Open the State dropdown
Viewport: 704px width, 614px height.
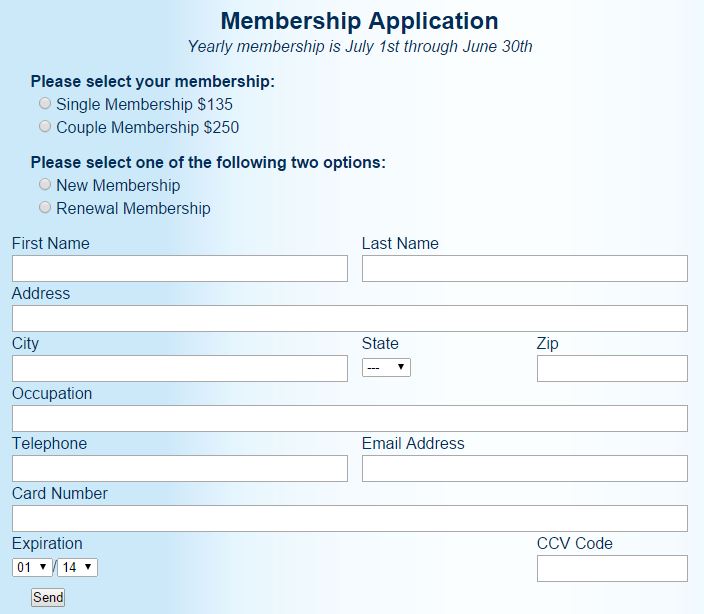click(x=386, y=368)
